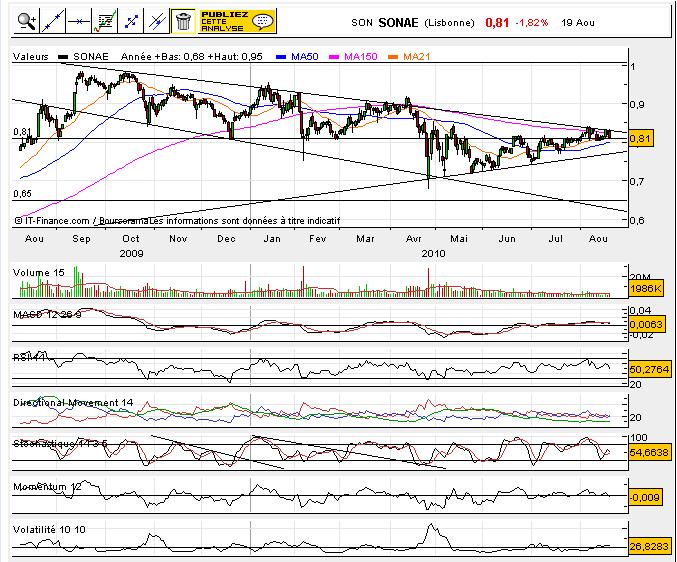Click the 1986K volume value tag

645,288
